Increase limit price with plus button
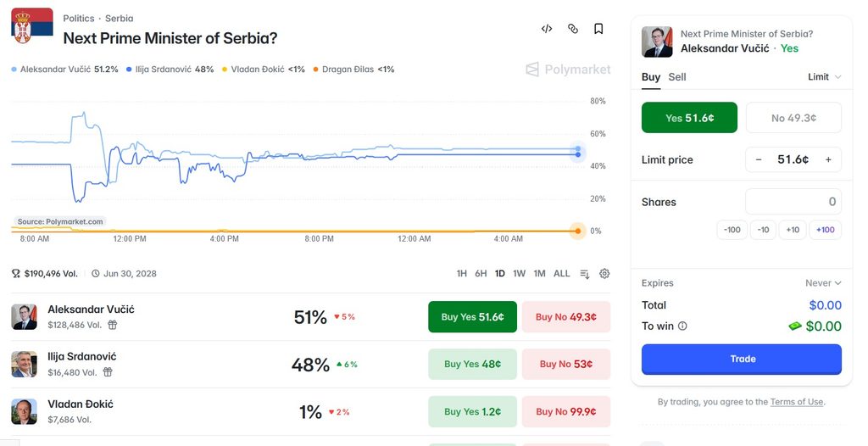Image resolution: width=868 pixels, height=446 pixels. (x=828, y=159)
